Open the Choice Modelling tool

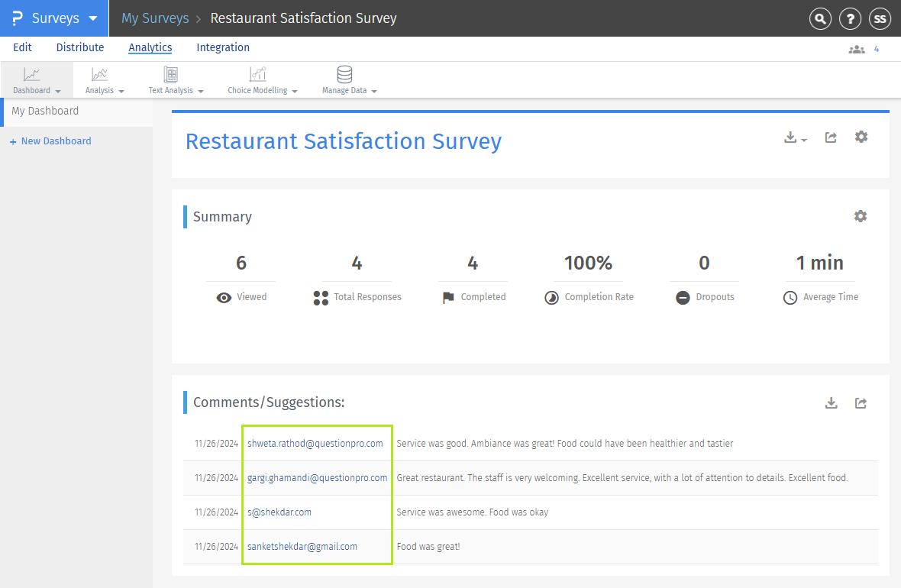point(257,76)
